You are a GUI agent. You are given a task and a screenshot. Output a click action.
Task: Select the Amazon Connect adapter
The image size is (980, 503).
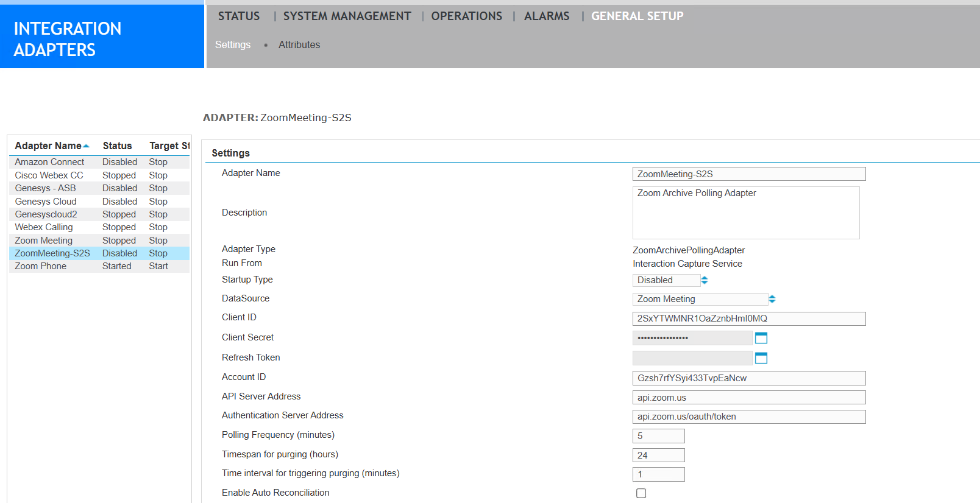pyautogui.click(x=49, y=162)
